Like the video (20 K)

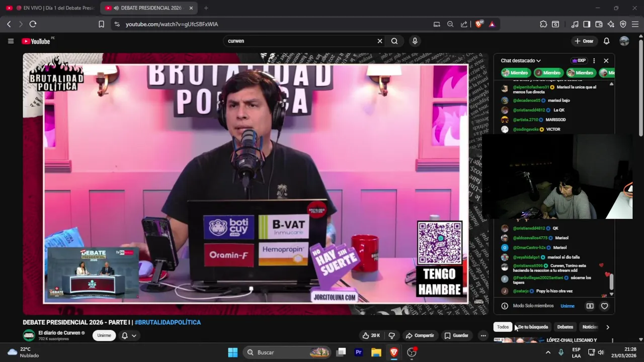[x=371, y=335]
